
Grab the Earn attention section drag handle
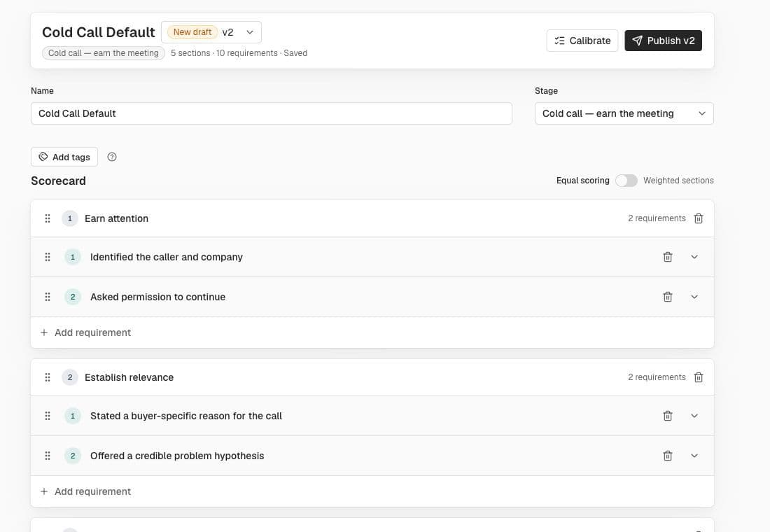[48, 218]
